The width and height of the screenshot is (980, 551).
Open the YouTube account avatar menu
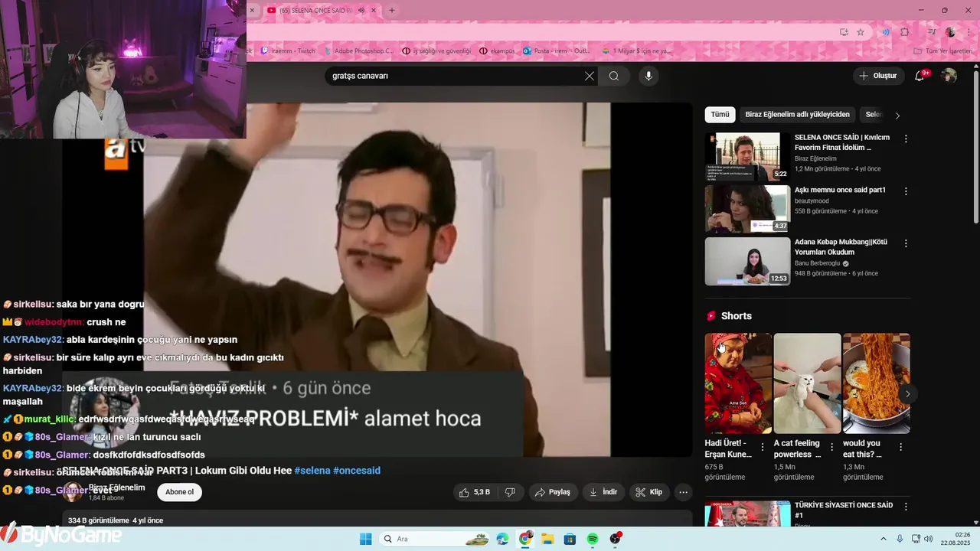[949, 75]
